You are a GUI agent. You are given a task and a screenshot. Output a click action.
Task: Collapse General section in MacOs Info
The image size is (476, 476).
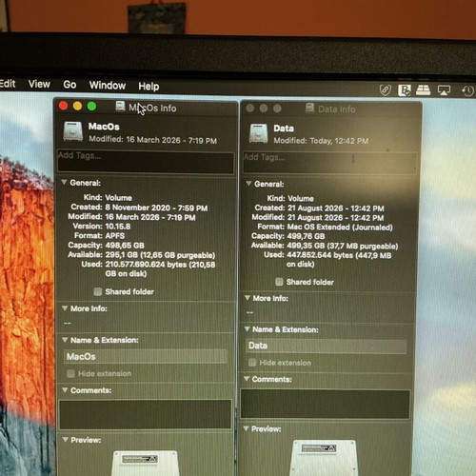click(64, 183)
